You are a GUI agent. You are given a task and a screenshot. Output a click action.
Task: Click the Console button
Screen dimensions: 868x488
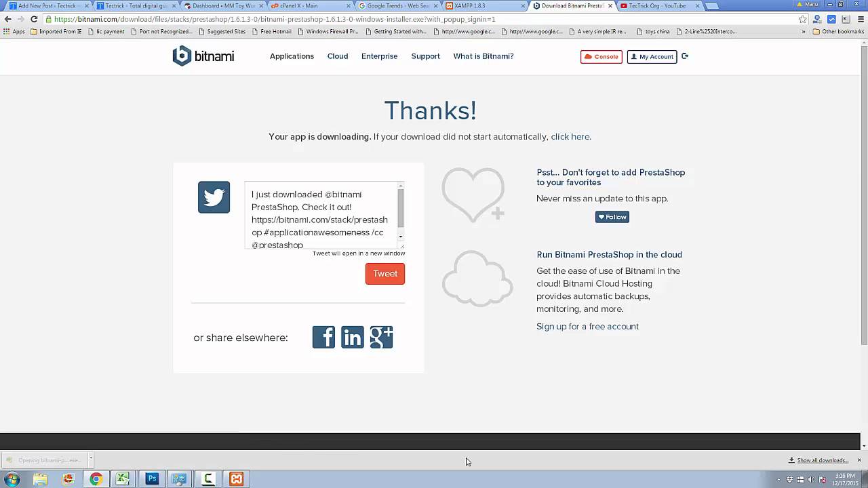pos(601,56)
